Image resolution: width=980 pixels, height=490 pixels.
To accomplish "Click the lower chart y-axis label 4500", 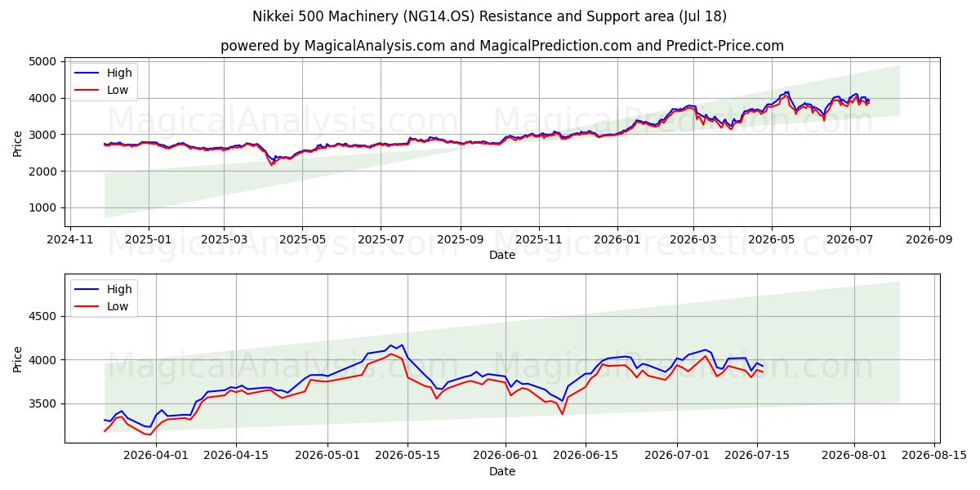I will tap(42, 316).
